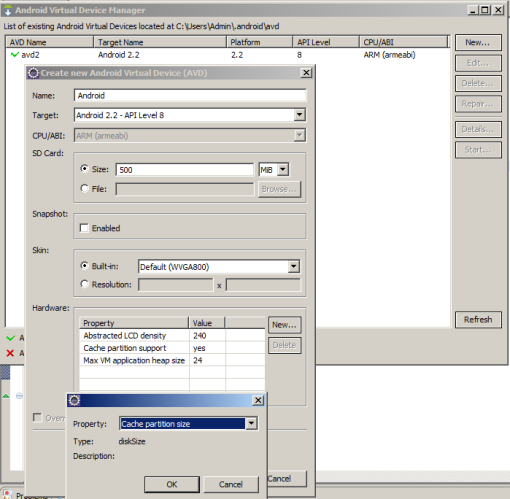
Task: Click the ARM (armeabi) cell of avd2
Action: point(389,55)
